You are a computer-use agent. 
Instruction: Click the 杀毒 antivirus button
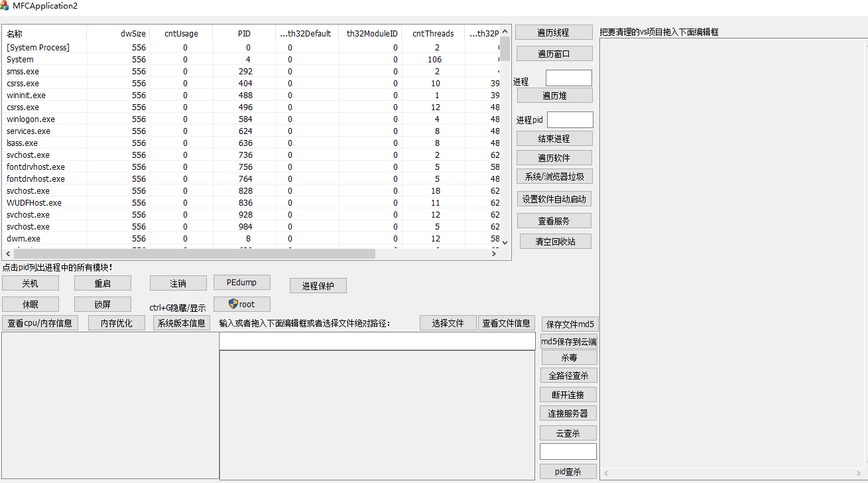click(569, 358)
